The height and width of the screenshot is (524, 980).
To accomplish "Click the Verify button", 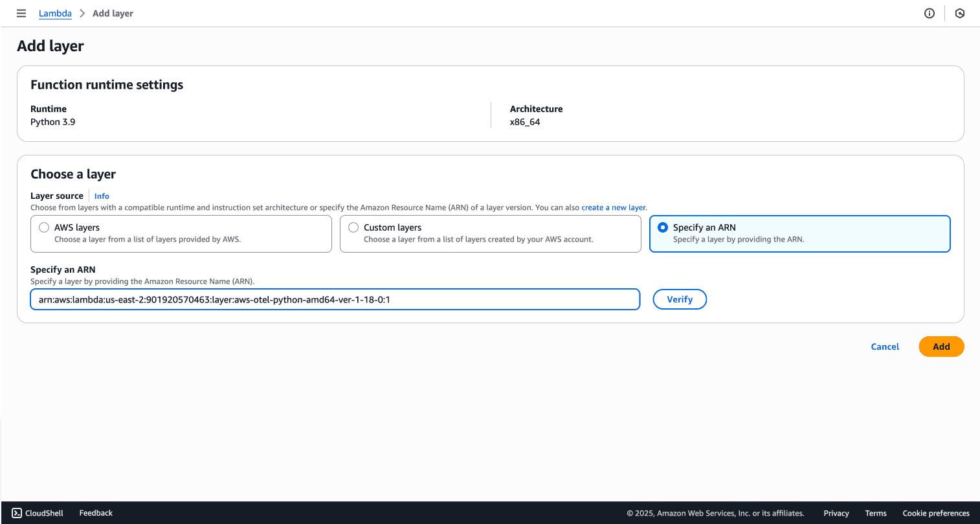I will [x=680, y=299].
